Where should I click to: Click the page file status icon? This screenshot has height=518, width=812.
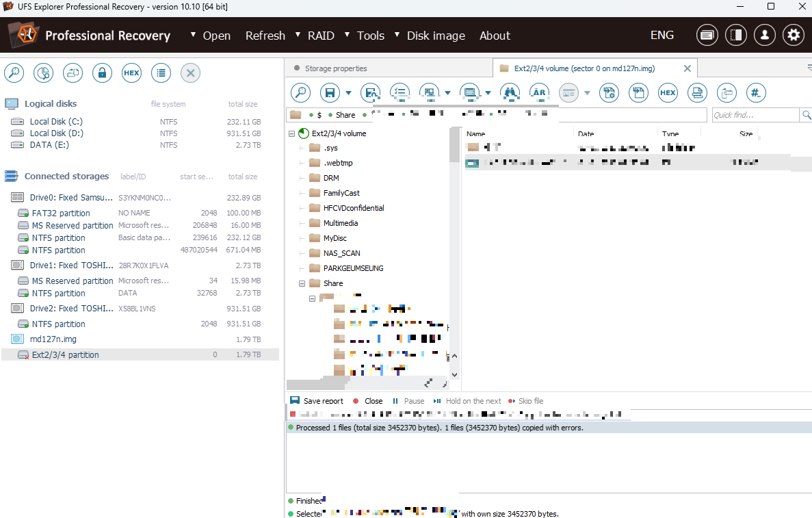(x=638, y=93)
